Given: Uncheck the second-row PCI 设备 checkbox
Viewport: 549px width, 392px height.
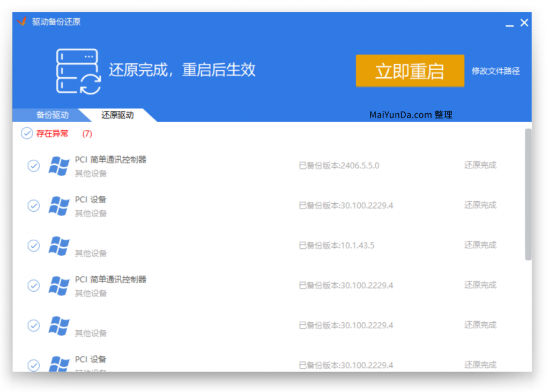Looking at the screenshot, I should tap(34, 205).
